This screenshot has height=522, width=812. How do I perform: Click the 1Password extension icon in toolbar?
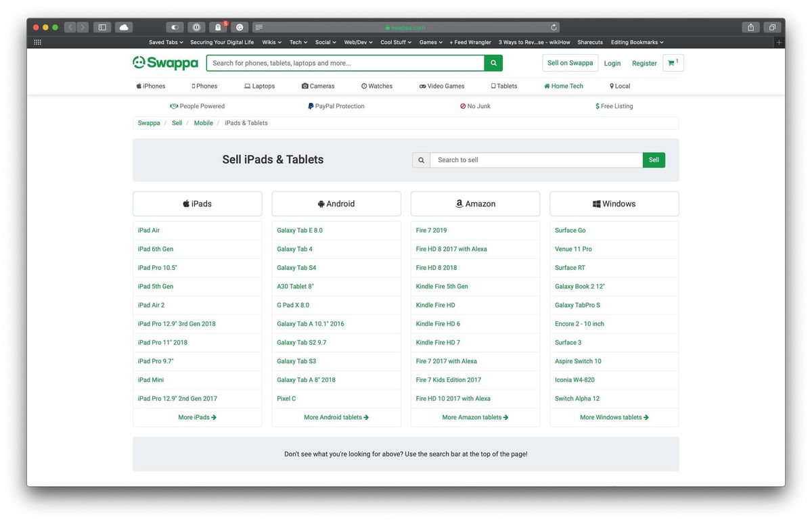pyautogui.click(x=196, y=27)
